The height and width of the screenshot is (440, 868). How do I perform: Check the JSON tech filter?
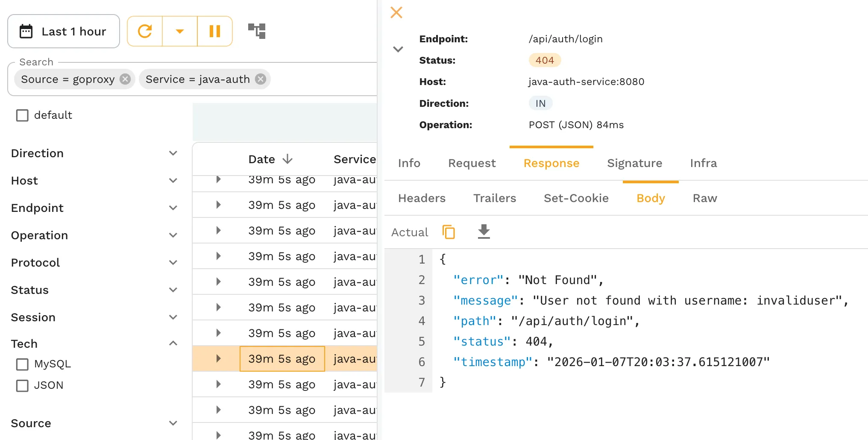click(x=22, y=385)
